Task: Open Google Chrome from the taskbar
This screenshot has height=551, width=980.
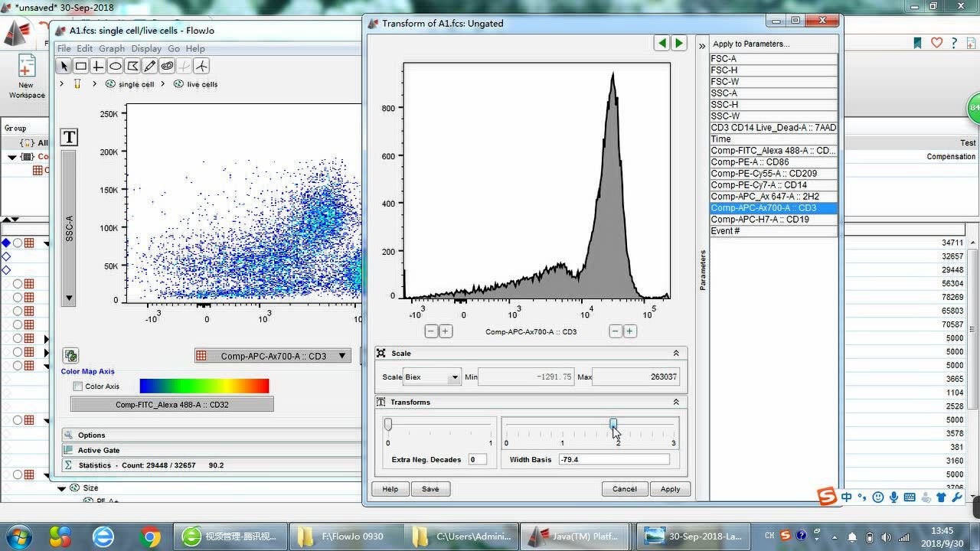Action: 150,536
